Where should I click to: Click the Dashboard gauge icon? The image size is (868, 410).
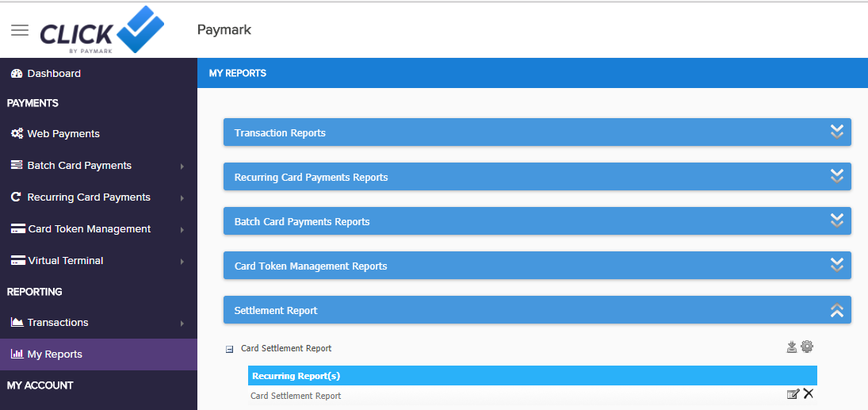tap(17, 73)
